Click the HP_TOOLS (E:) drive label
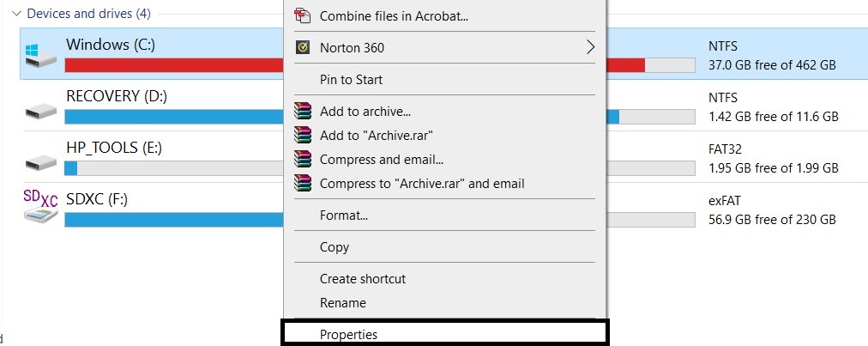Viewport: 868px width, 346px height. (114, 148)
